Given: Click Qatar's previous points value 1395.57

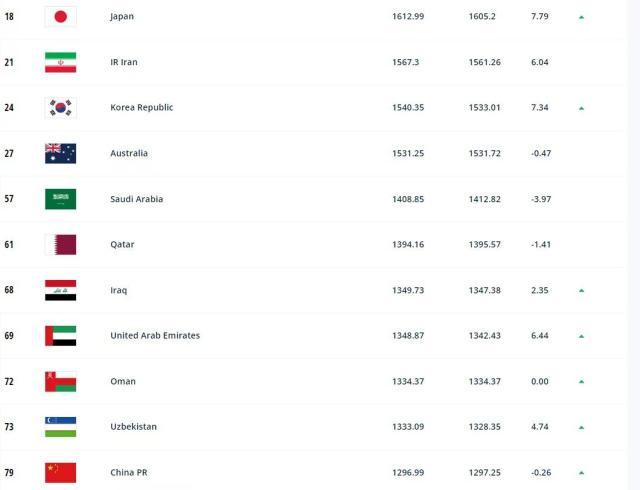Looking at the screenshot, I should coord(485,244).
